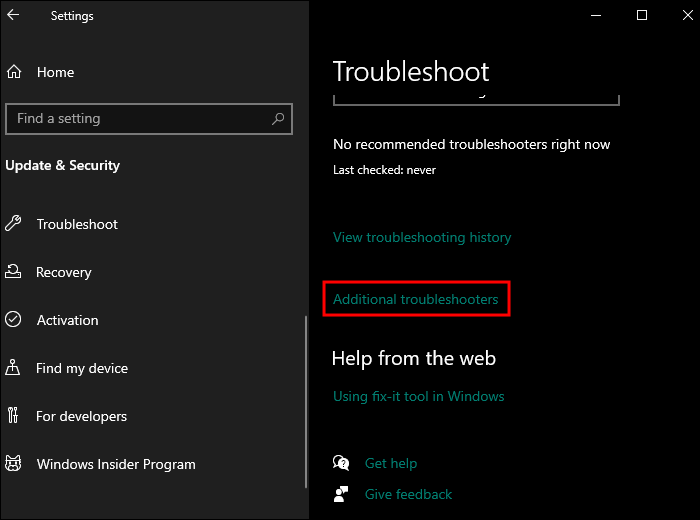Viewport: 700px width, 520px height.
Task: Open Additional troubleshooters link
Action: [416, 299]
